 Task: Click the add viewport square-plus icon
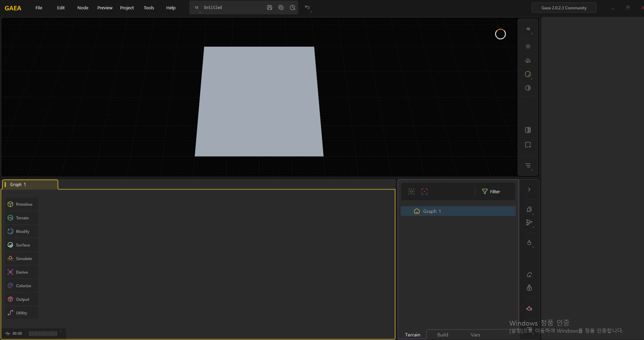tap(528, 145)
